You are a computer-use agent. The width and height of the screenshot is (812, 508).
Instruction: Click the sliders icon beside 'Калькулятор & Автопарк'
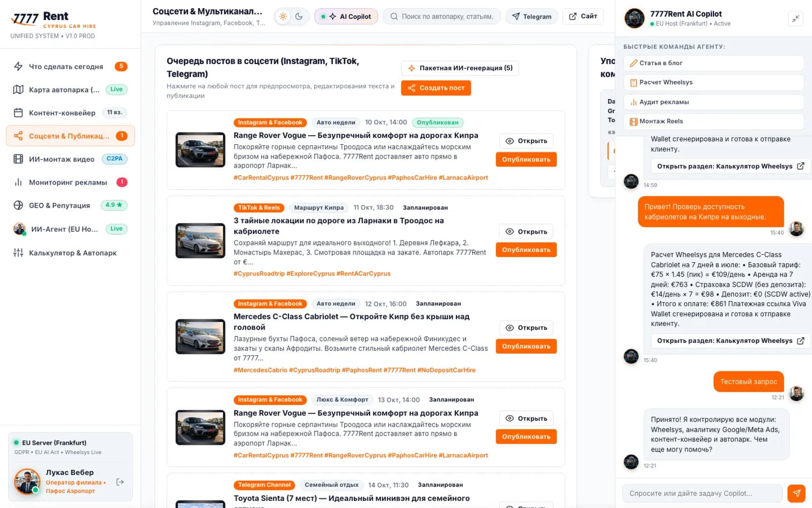18,252
